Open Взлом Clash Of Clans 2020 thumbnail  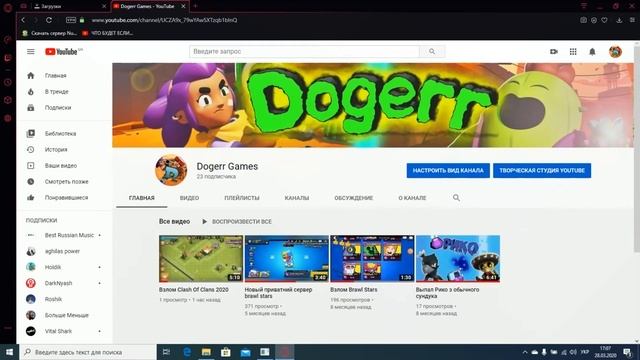(x=201, y=258)
